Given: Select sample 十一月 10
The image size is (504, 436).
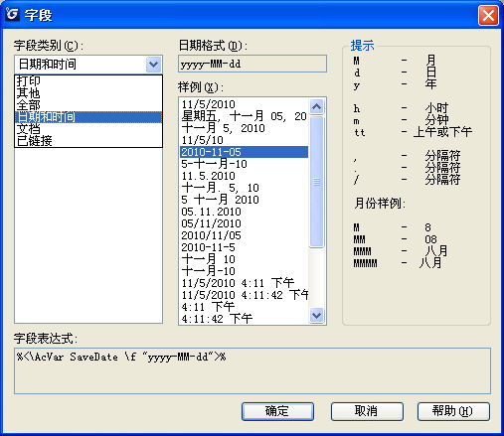Looking at the screenshot, I should [x=245, y=259].
